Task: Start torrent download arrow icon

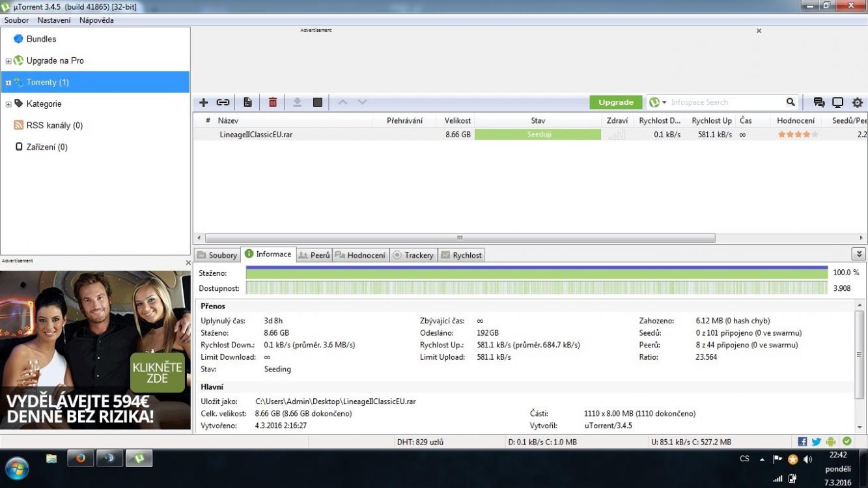Action: (297, 102)
